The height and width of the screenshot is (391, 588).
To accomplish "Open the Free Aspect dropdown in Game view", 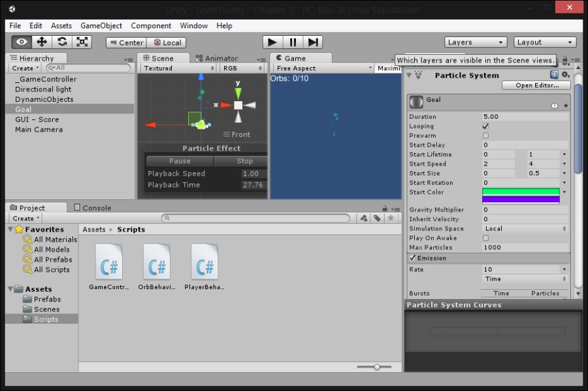I will coord(323,68).
